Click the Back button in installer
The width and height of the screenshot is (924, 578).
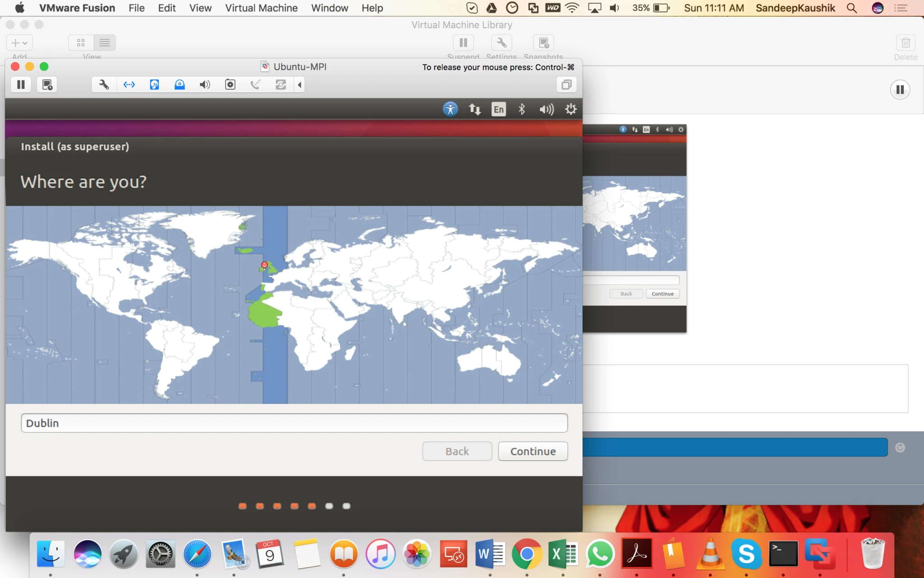[x=457, y=451]
